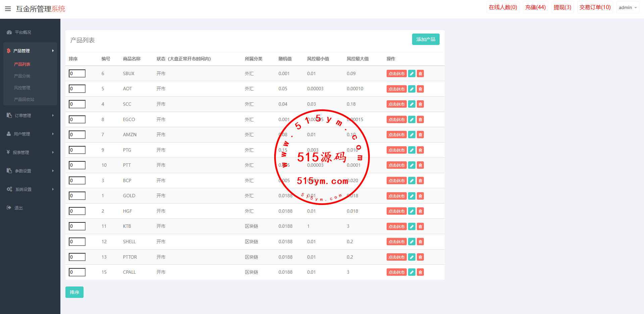Click the delete trash icon for AOT
The image size is (644, 314).
pyautogui.click(x=420, y=89)
